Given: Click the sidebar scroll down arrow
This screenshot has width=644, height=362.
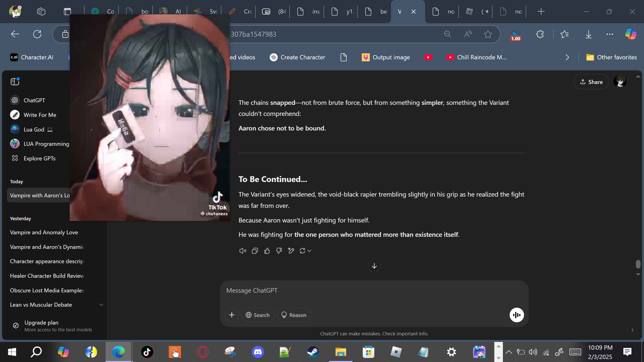Looking at the screenshot, I should 101,305.
